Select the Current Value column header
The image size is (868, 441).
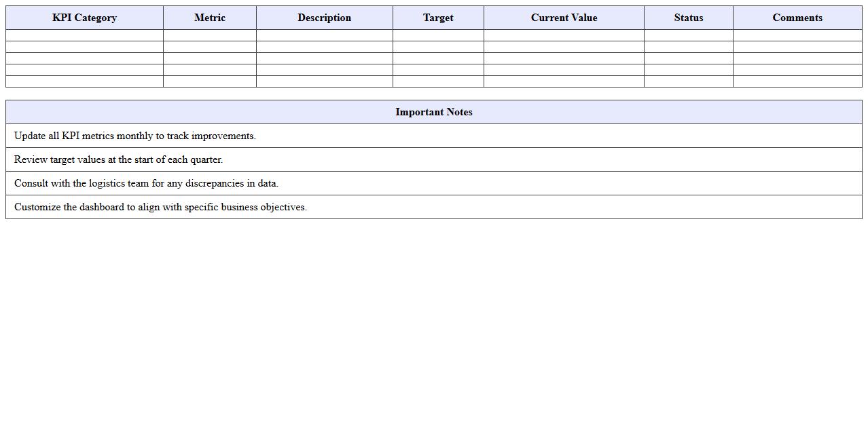(x=564, y=18)
